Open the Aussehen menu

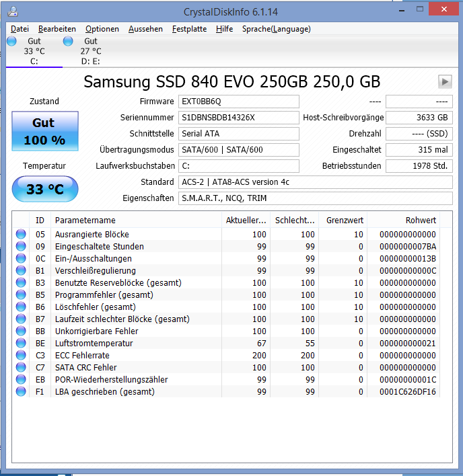145,29
